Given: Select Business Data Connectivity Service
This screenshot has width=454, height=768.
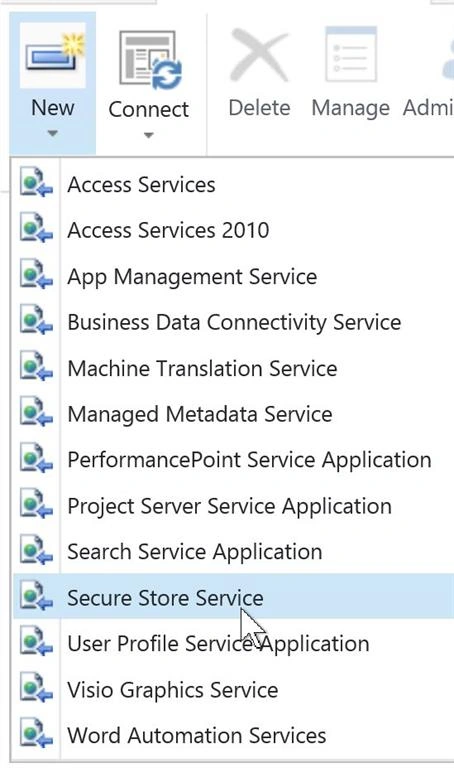Looking at the screenshot, I should (233, 322).
